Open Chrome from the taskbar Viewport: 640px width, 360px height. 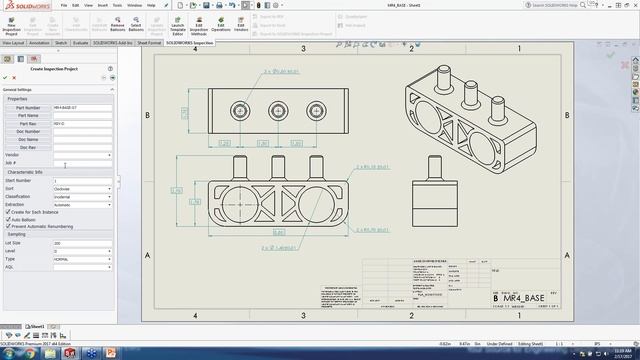pos(29,353)
